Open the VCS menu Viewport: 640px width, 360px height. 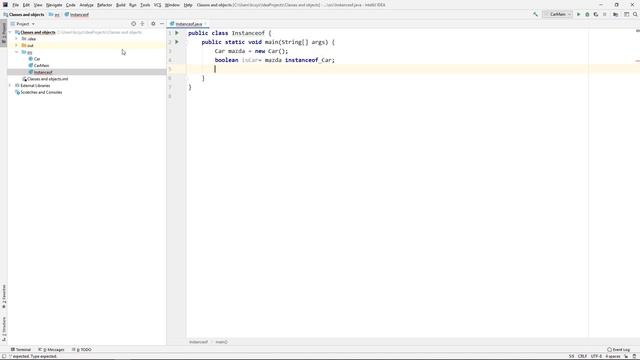[157, 5]
